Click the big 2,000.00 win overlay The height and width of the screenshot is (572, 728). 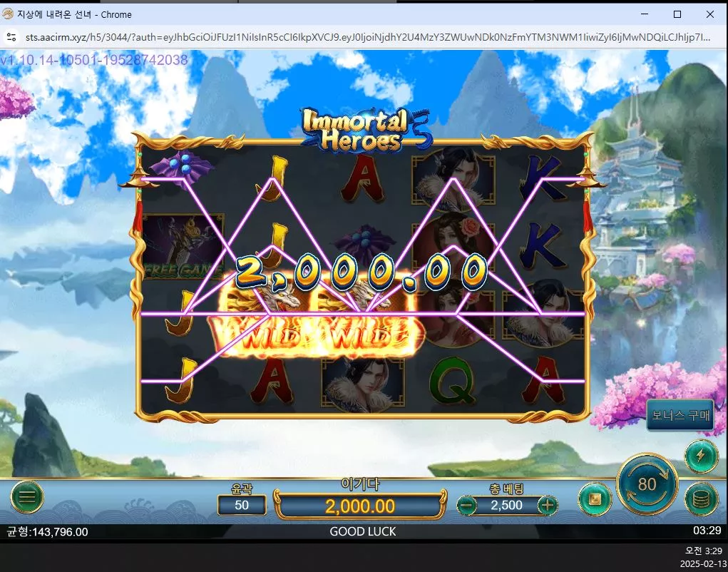[362, 272]
